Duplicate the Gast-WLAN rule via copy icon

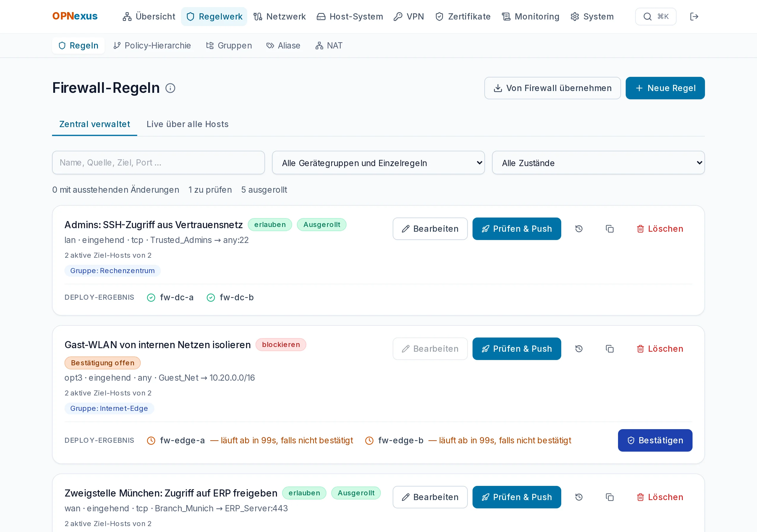(x=610, y=349)
